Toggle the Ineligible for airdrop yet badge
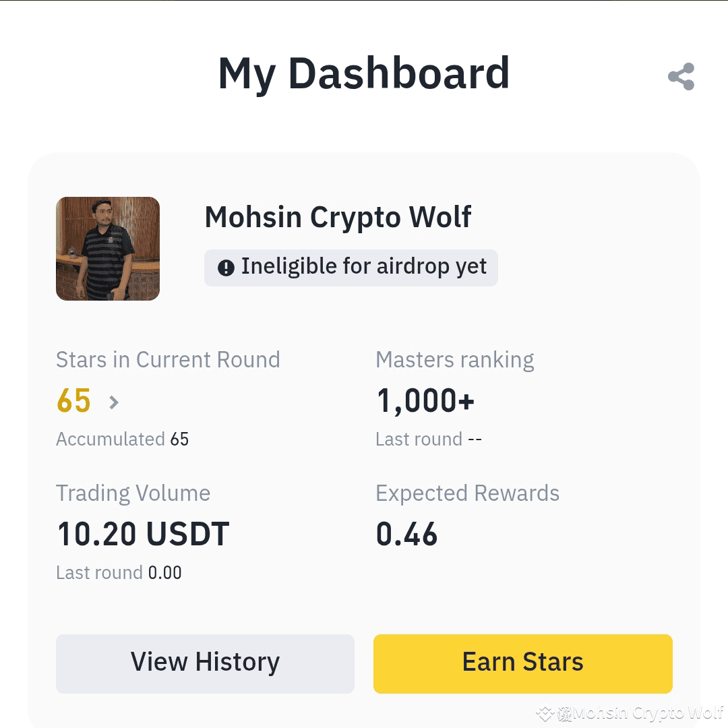Viewport: 728px width, 728px height. pos(351,267)
